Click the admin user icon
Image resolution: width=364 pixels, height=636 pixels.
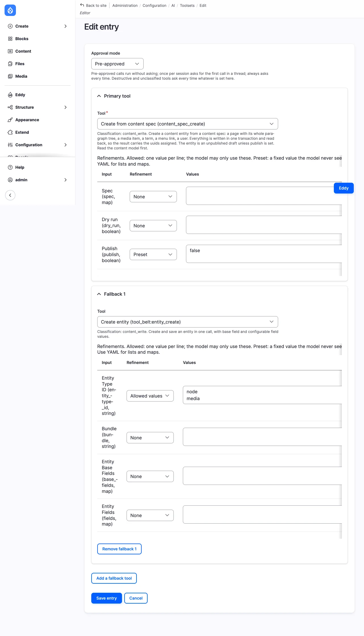pos(10,180)
